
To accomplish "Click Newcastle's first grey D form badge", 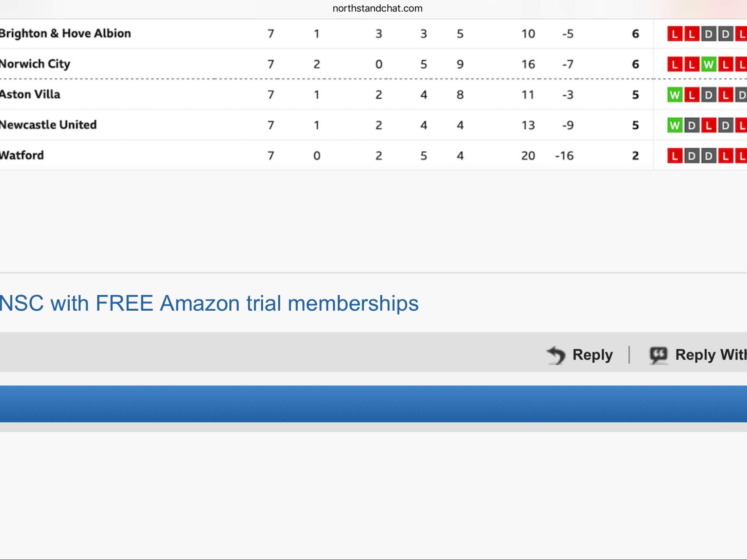I will click(x=692, y=125).
